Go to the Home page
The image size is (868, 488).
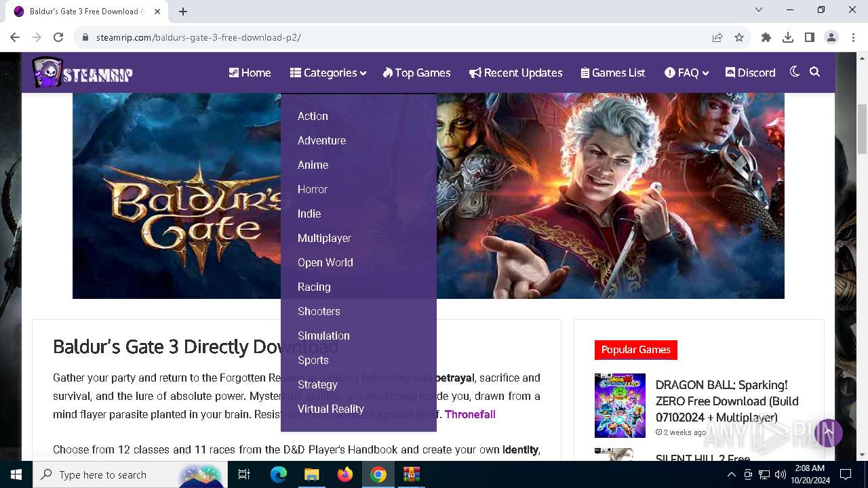[250, 73]
